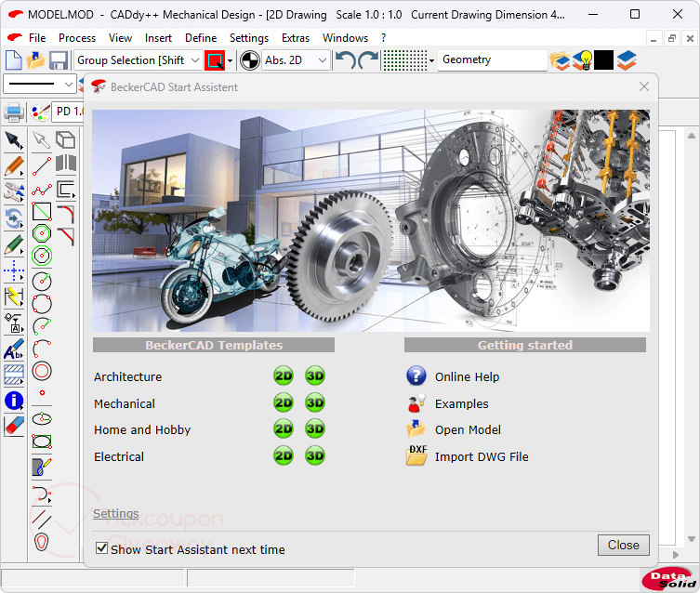
Task: Select the Hatching tool
Action: (14, 375)
